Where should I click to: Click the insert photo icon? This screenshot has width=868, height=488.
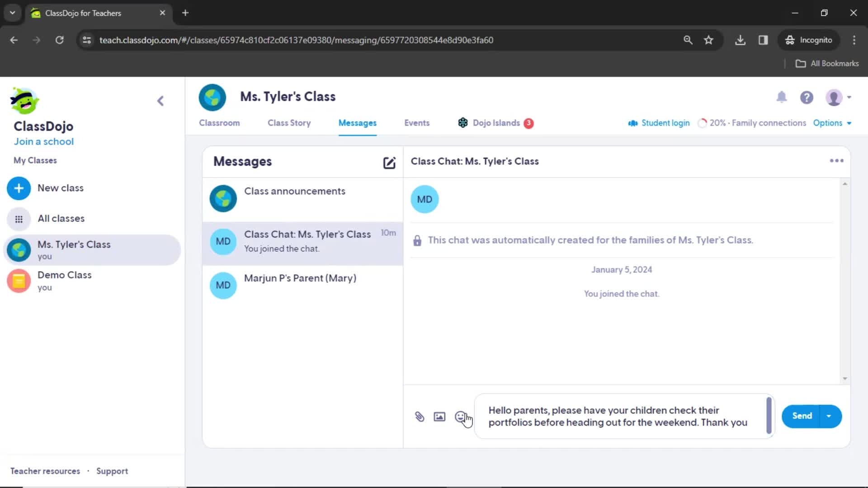pyautogui.click(x=439, y=417)
